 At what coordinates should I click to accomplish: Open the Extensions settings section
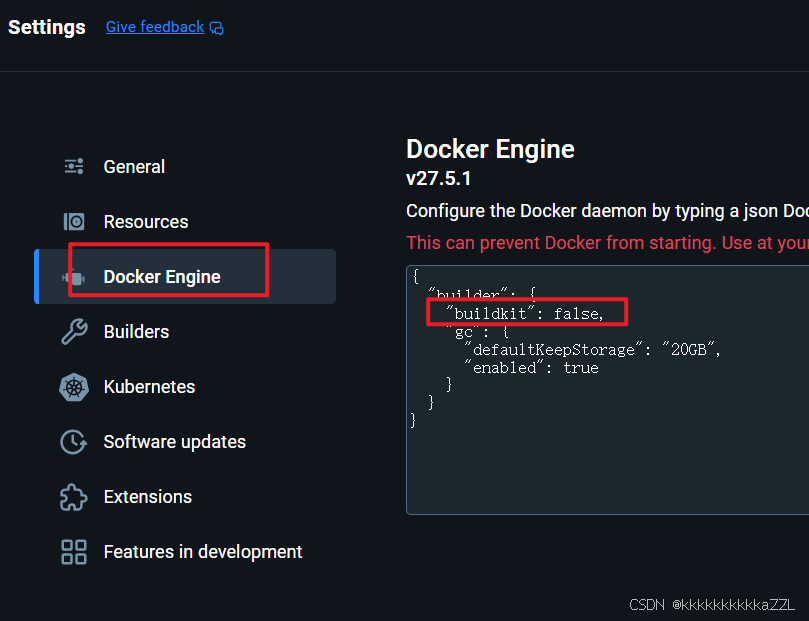185,497
